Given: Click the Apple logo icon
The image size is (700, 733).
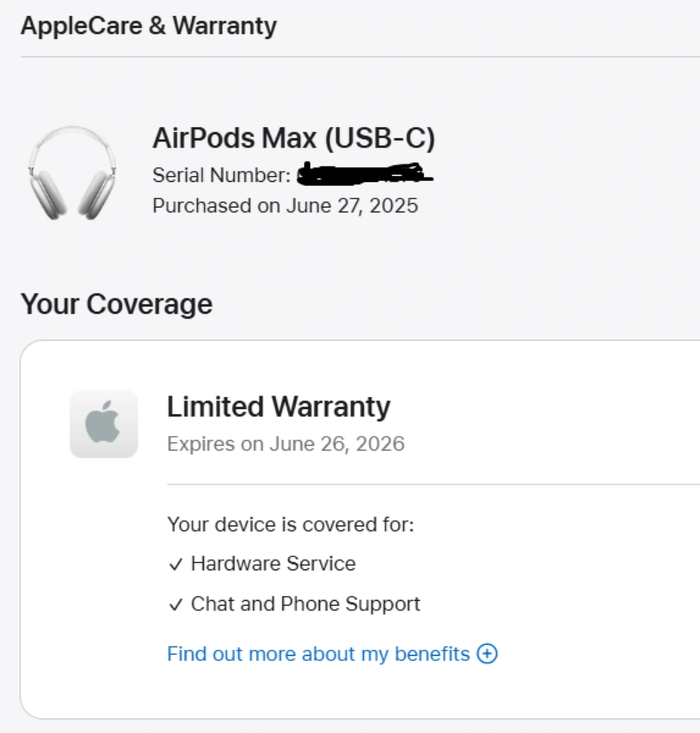Looking at the screenshot, I should [103, 424].
